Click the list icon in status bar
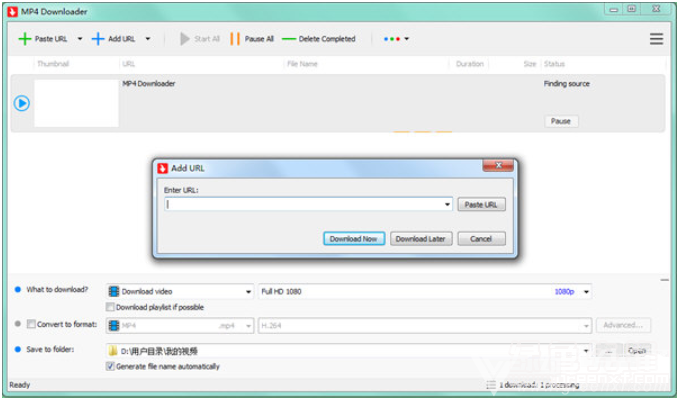678x400 pixels. click(x=491, y=384)
